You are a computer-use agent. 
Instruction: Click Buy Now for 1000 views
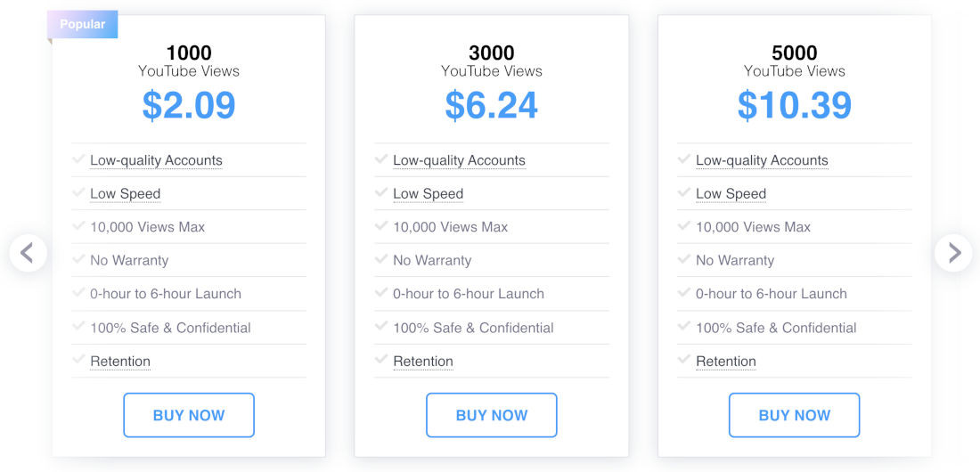tap(189, 415)
